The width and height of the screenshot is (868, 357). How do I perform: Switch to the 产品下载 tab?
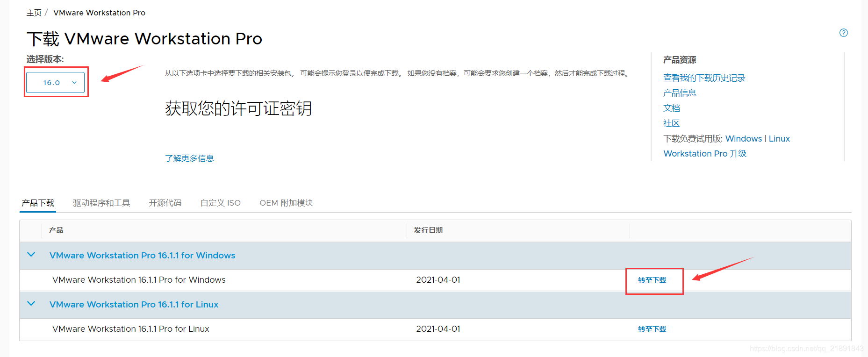pyautogui.click(x=38, y=203)
